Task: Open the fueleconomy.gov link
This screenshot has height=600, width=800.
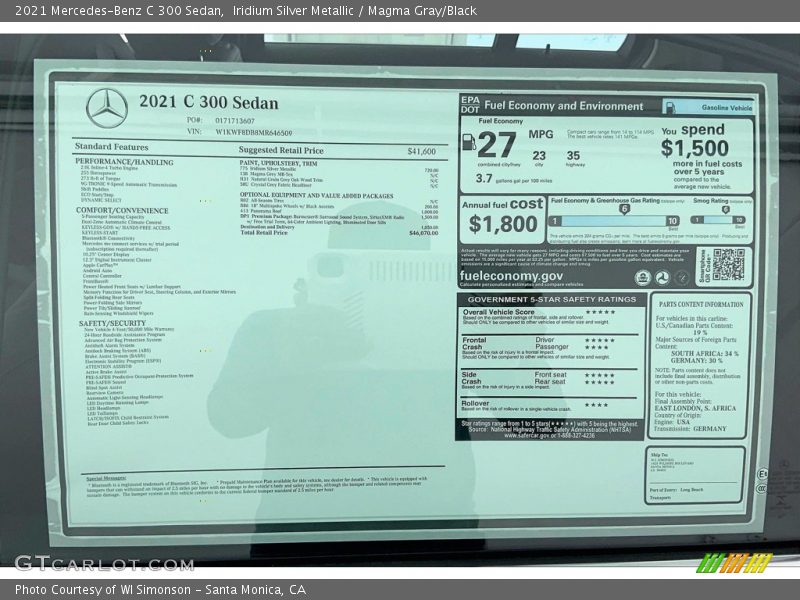Action: pyautogui.click(x=511, y=276)
